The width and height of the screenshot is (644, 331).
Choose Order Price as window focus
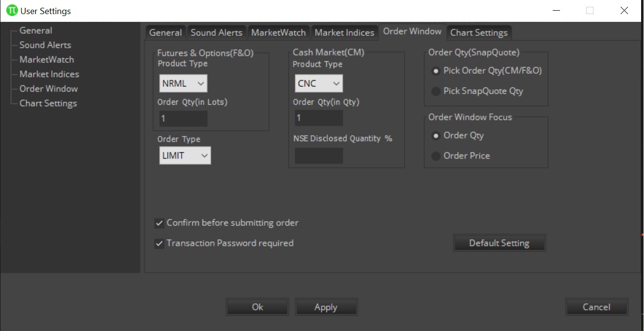461,156
